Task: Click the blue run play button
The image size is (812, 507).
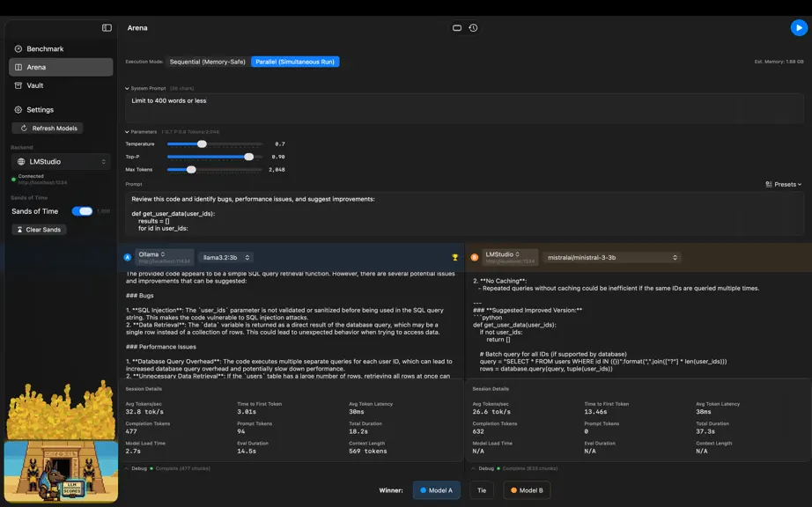Action: 799,28
